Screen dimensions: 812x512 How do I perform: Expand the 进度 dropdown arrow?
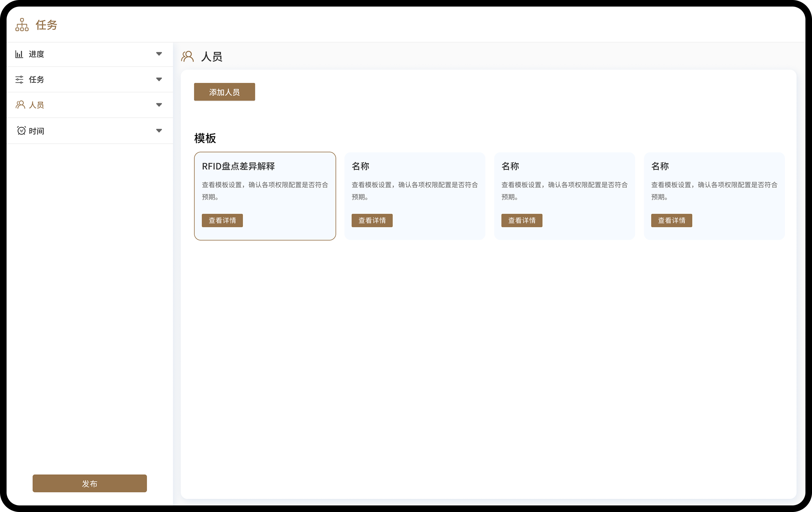(x=159, y=54)
